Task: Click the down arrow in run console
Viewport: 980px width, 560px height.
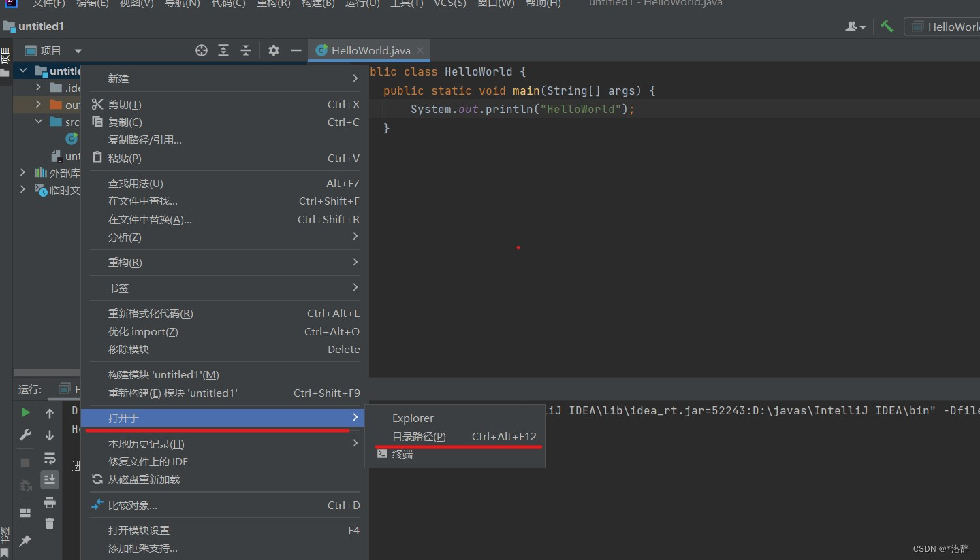Action: click(x=50, y=435)
